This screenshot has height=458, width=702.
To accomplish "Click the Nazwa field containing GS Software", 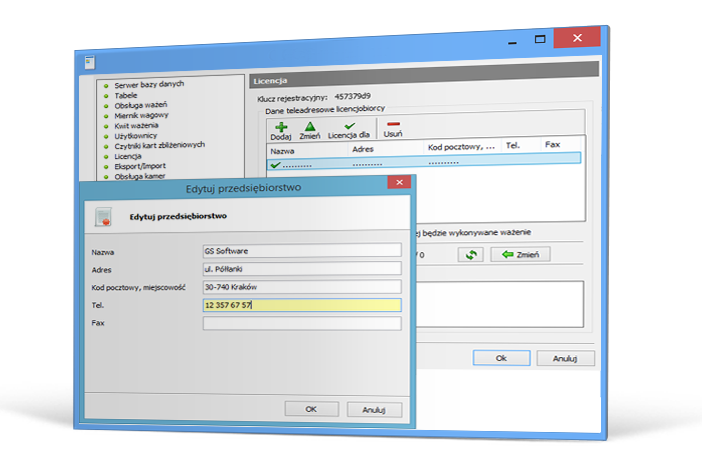I will 301,251.
